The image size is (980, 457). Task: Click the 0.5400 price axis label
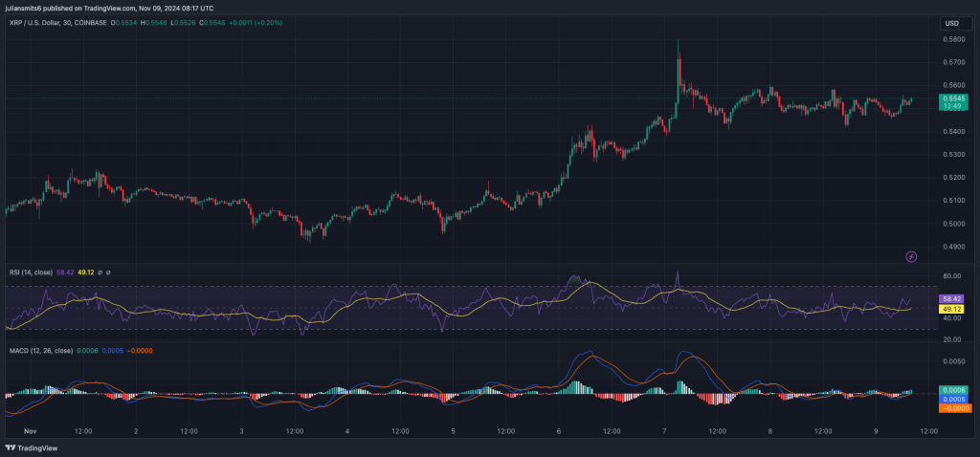coord(954,131)
